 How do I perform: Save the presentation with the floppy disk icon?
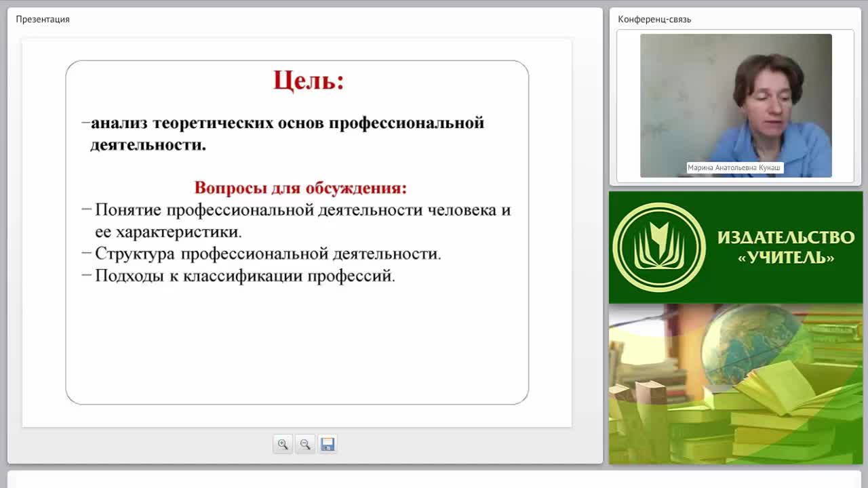click(328, 445)
